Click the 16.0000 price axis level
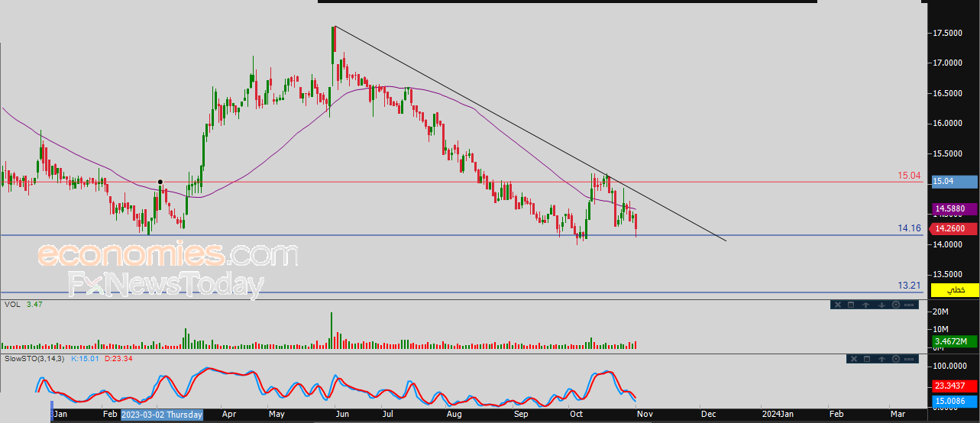The image size is (980, 423). [x=947, y=123]
